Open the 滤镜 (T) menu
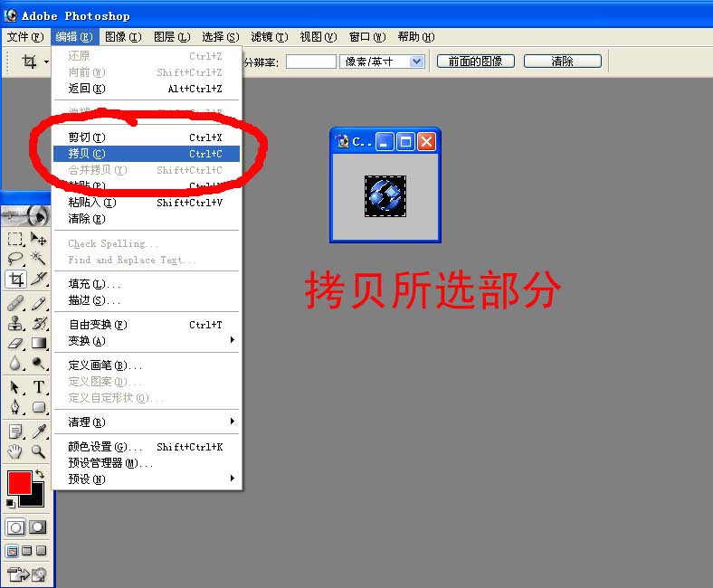713x588 pixels. 270,37
